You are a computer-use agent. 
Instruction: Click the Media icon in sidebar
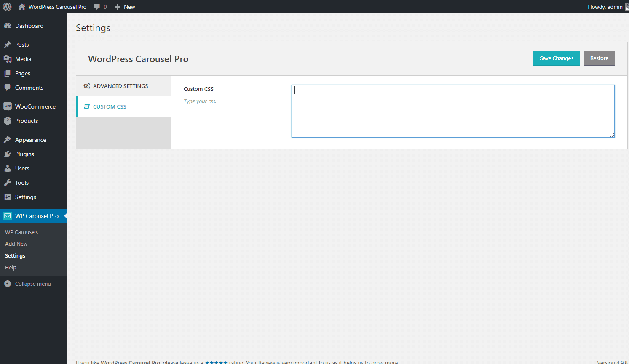(8, 59)
